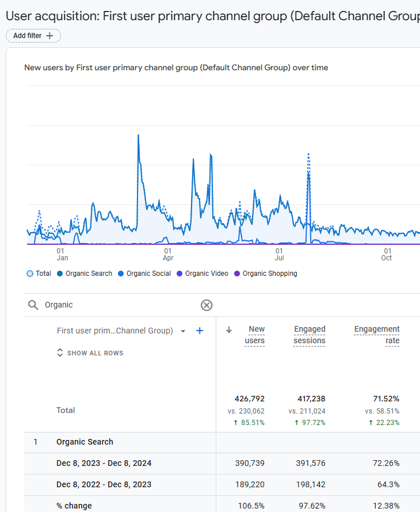This screenshot has width=420, height=512.
Task: Clear the Organic search field with X icon
Action: pos(207,305)
